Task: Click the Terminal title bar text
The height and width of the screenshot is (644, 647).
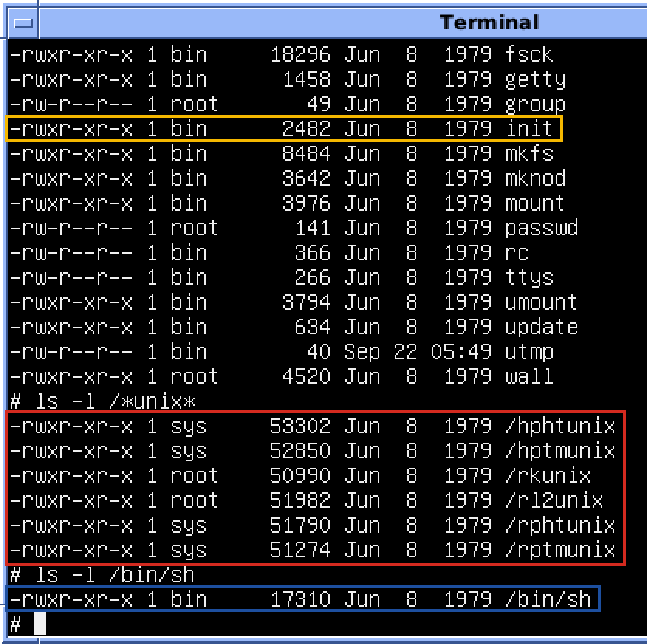Action: coord(489,22)
